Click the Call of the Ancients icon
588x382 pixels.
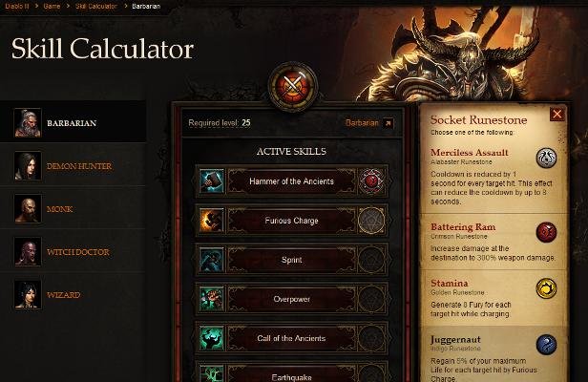tap(212, 338)
